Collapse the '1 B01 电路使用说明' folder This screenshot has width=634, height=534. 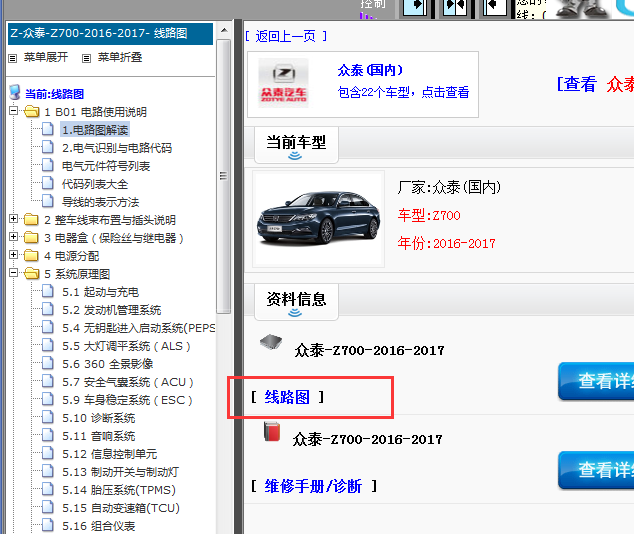(x=13, y=110)
